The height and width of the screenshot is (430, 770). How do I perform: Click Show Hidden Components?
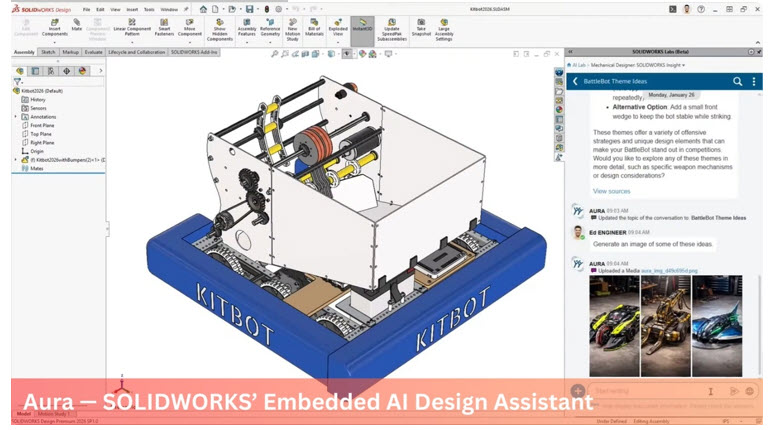pyautogui.click(x=220, y=30)
